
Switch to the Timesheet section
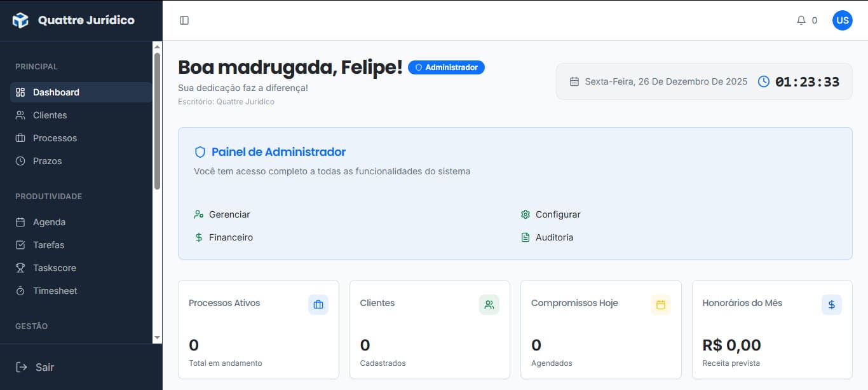[x=54, y=291]
